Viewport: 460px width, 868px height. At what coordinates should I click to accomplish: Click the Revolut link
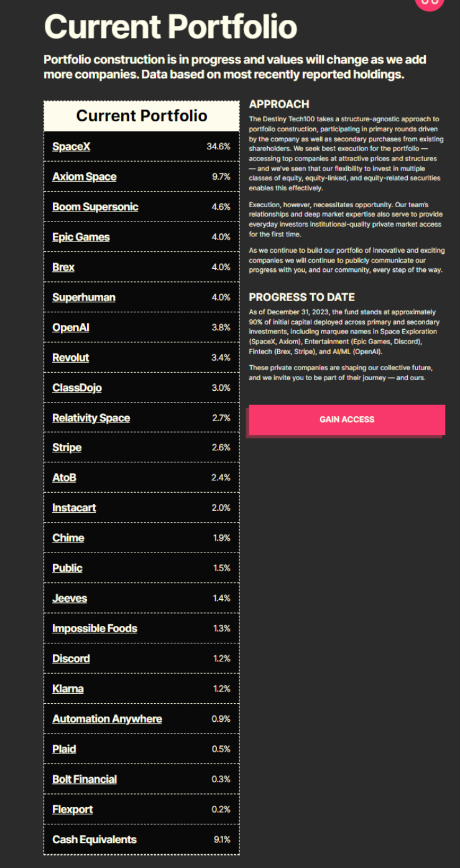pos(71,358)
